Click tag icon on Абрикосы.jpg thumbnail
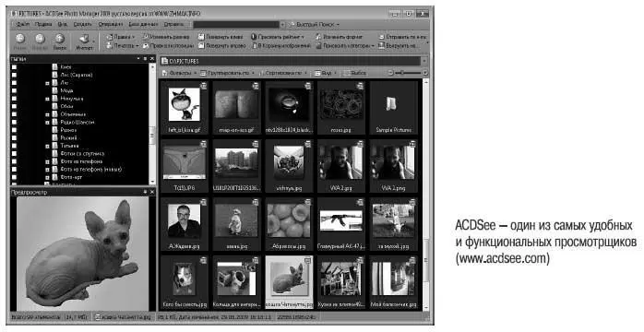The image size is (644, 332). pyautogui.click(x=307, y=202)
